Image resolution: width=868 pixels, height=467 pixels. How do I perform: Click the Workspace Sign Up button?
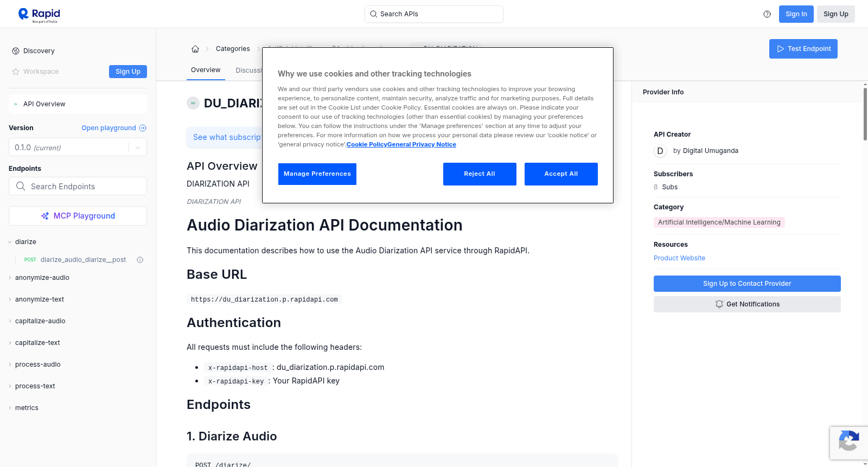tap(128, 72)
